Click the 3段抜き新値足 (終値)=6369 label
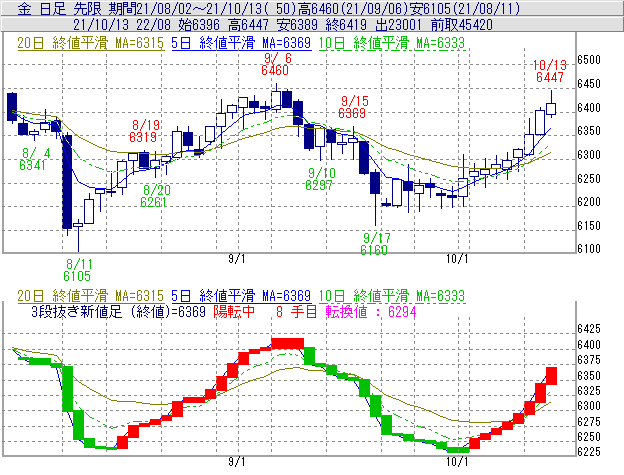 tap(119, 311)
